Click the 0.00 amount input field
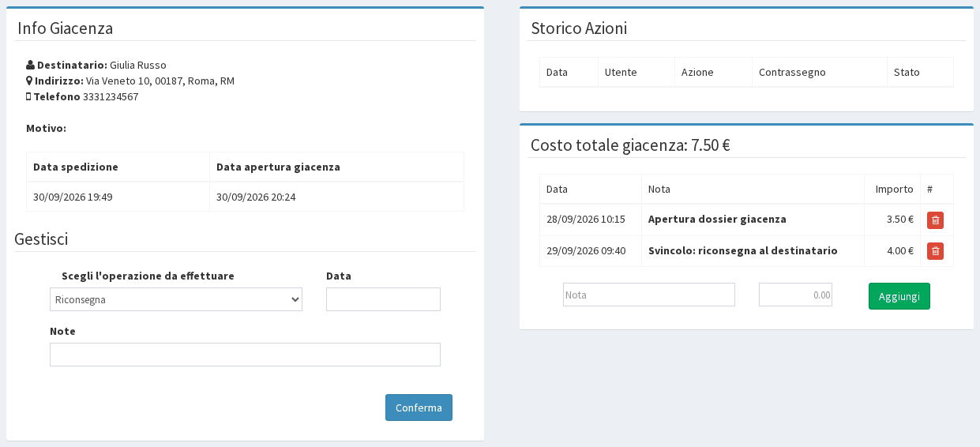Viewport: 980px width, 447px height. (795, 295)
